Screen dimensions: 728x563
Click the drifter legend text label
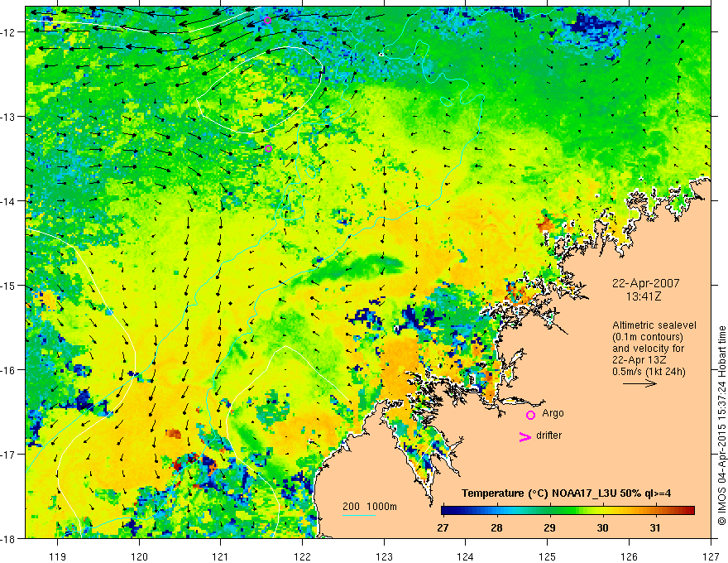pyautogui.click(x=548, y=435)
